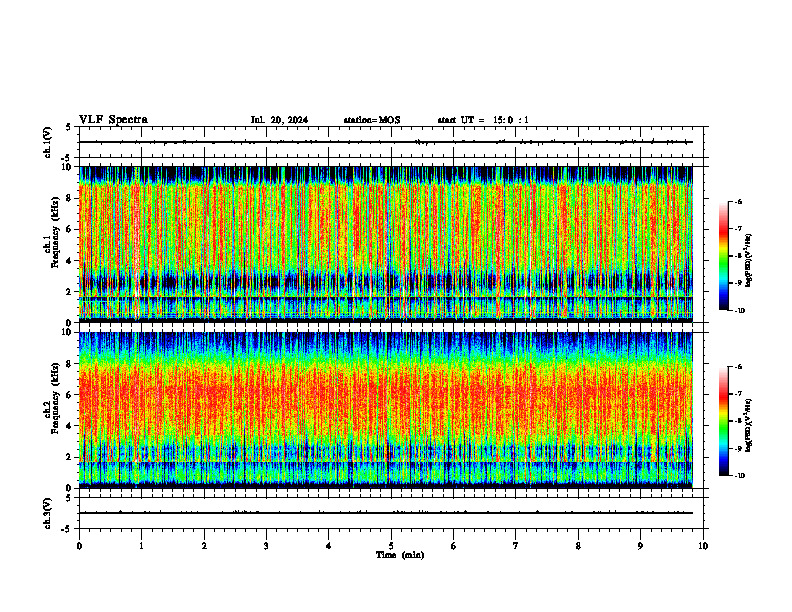This screenshot has width=792, height=612.
Task: Click time axis tick label "0"
Action: click(x=79, y=546)
